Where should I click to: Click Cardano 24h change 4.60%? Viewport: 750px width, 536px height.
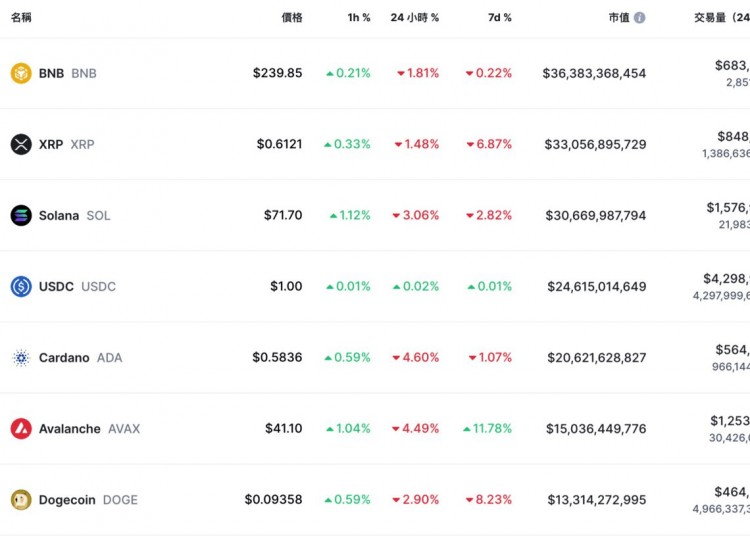click(416, 357)
